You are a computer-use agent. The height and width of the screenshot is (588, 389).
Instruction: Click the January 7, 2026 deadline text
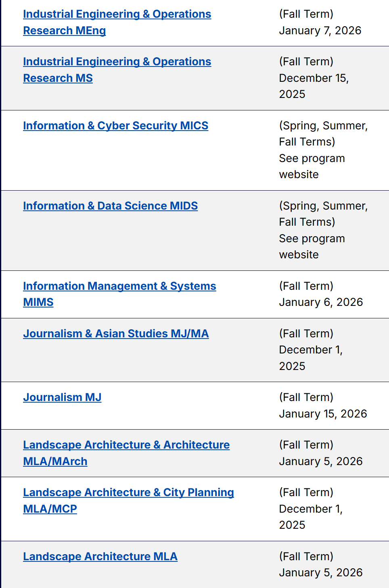point(320,31)
